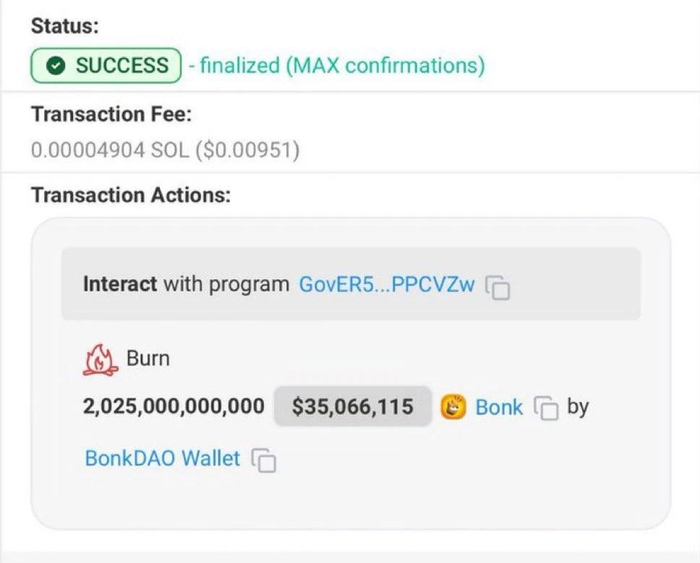Click the Bonk token logo icon
The width and height of the screenshot is (700, 563).
(x=454, y=407)
